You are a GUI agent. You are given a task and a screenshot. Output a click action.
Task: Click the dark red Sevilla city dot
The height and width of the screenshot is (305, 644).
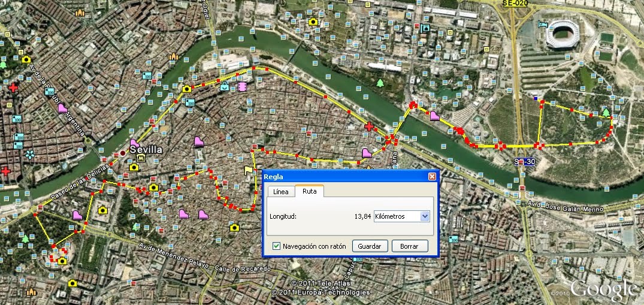click(x=123, y=153)
